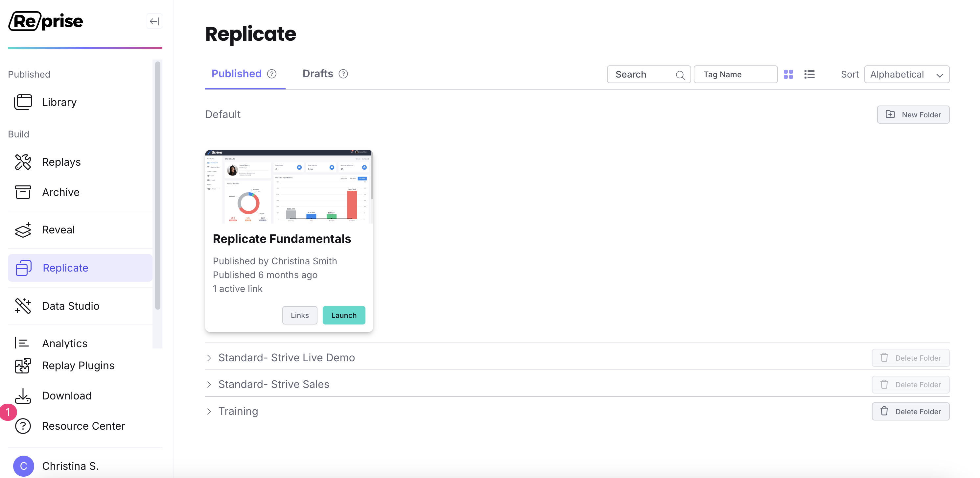Go to Archive in the sidebar

(61, 192)
